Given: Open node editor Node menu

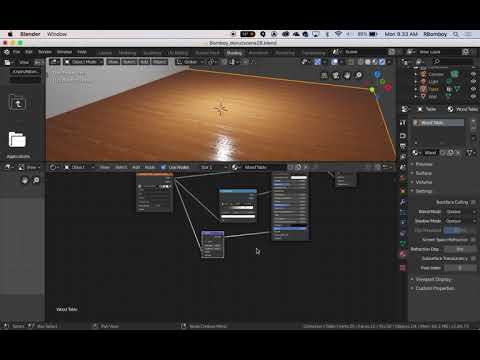Looking at the screenshot, I should 150,167.
